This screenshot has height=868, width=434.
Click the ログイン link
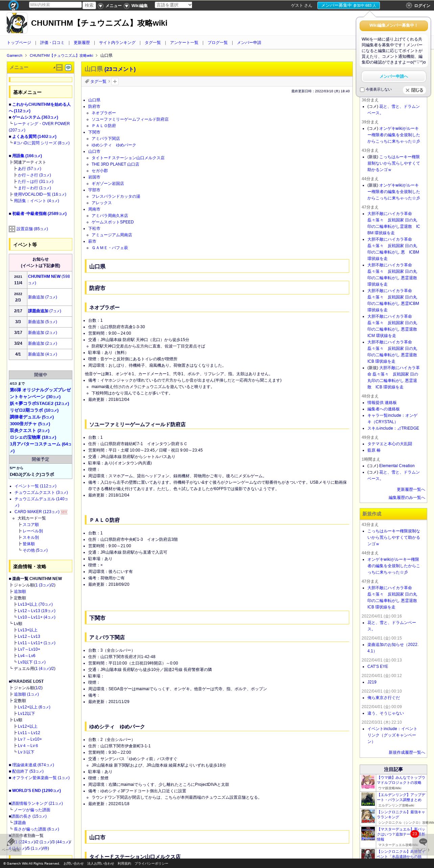click(422, 6)
